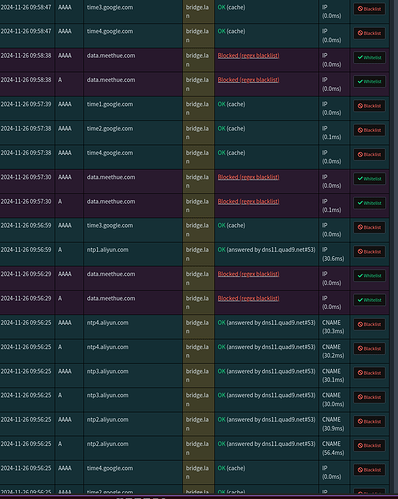Select ntp2.aliyun.com in its AAAA row

pos(107,420)
